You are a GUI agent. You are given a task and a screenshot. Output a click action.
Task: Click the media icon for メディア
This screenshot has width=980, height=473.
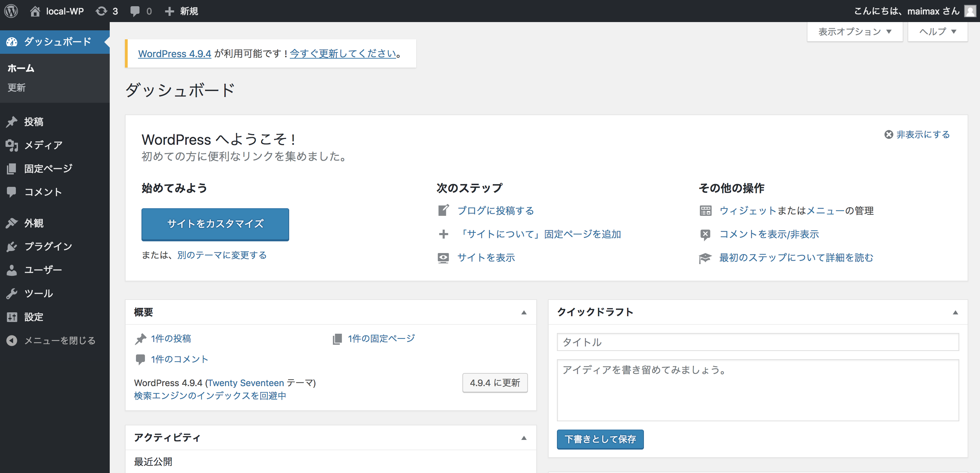pyautogui.click(x=12, y=145)
